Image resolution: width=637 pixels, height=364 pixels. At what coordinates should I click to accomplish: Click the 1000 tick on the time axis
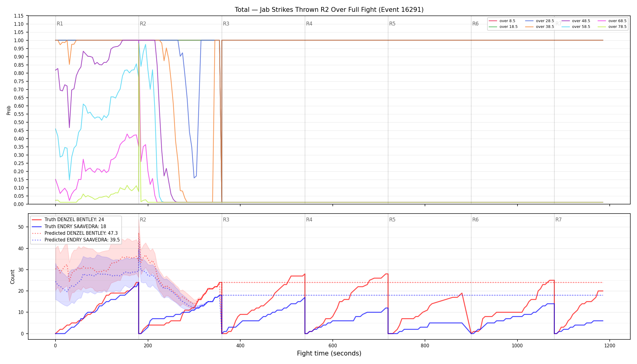(x=517, y=345)
